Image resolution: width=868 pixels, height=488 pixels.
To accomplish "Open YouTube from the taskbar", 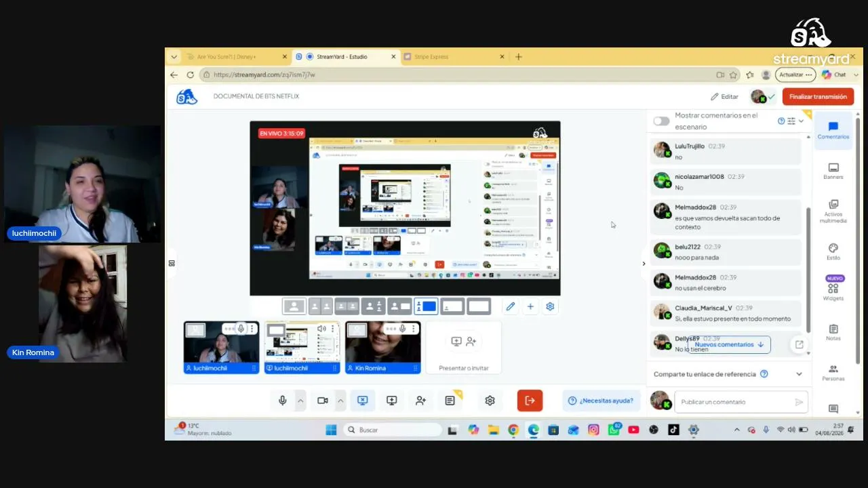I will (x=633, y=430).
